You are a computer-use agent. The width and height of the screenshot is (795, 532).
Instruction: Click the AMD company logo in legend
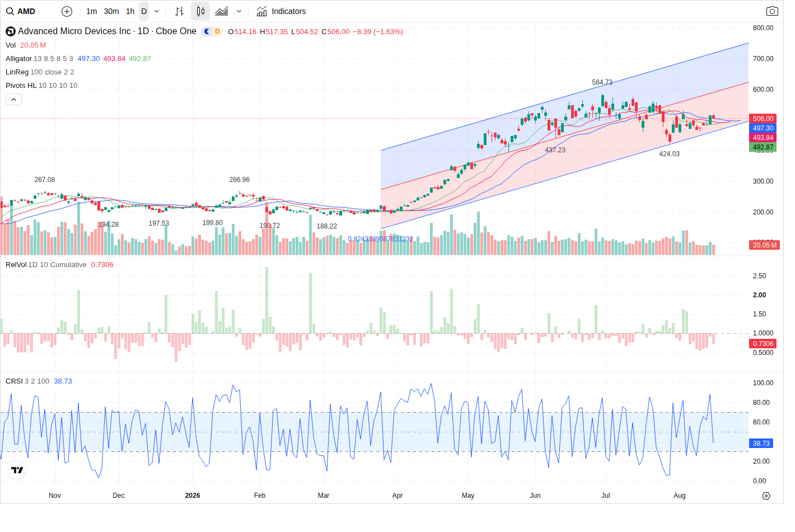click(x=11, y=31)
